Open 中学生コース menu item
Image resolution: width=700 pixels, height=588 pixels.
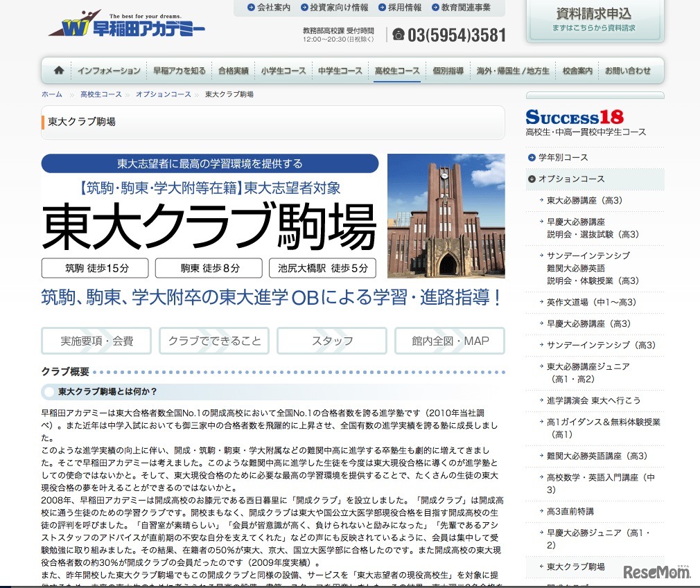point(340,71)
